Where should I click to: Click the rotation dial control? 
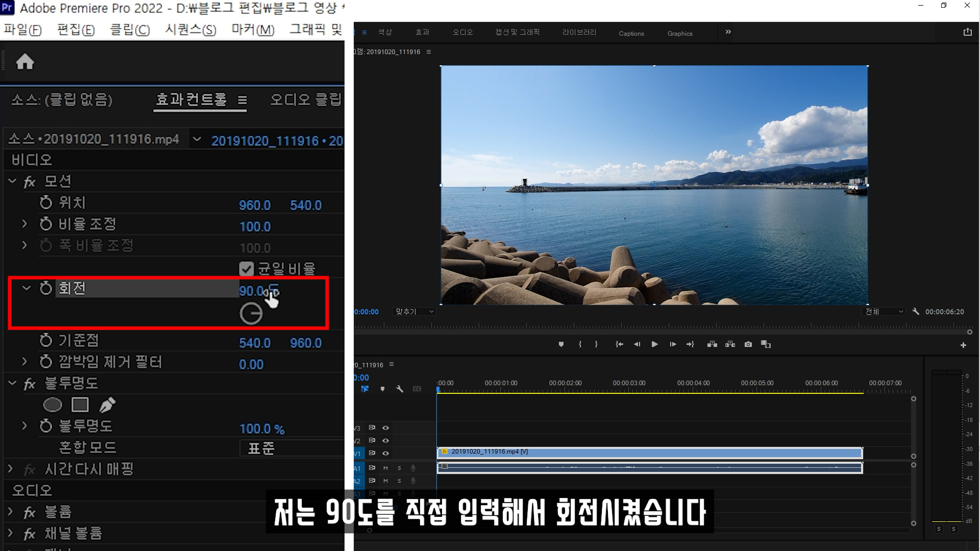[251, 314]
